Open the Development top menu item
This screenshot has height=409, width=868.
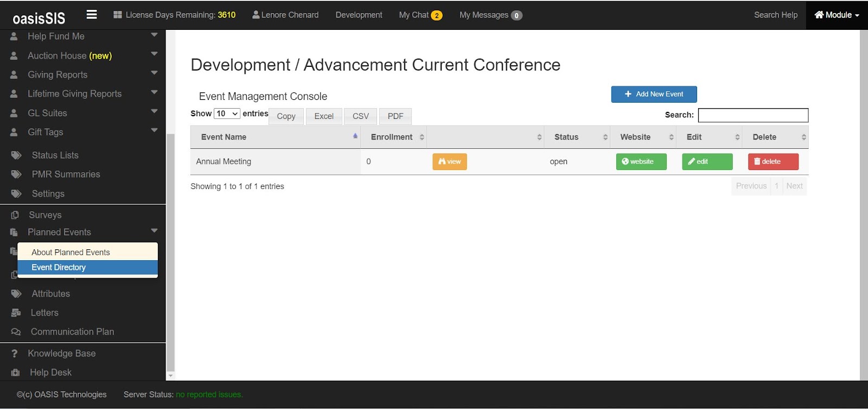click(x=359, y=15)
